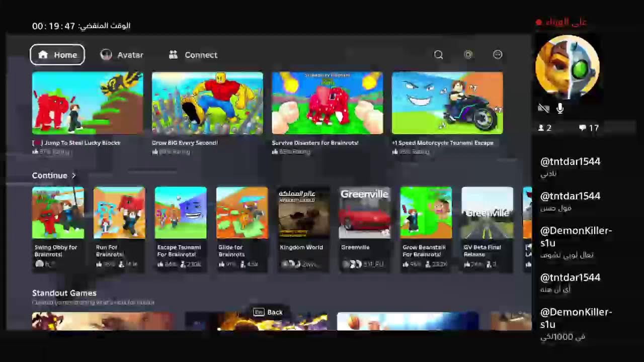The width and height of the screenshot is (644, 362).
Task: Select the red car Greenville thumbnail
Action: click(365, 213)
